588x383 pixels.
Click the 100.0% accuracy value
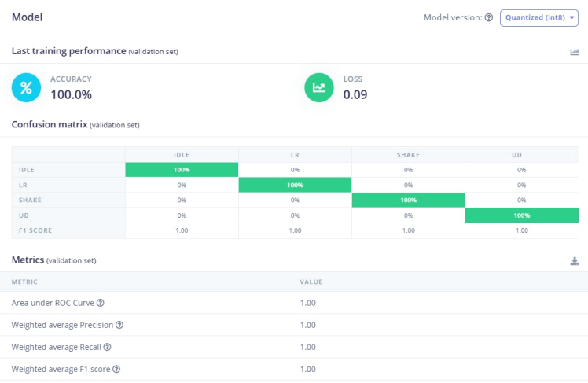[x=71, y=95]
